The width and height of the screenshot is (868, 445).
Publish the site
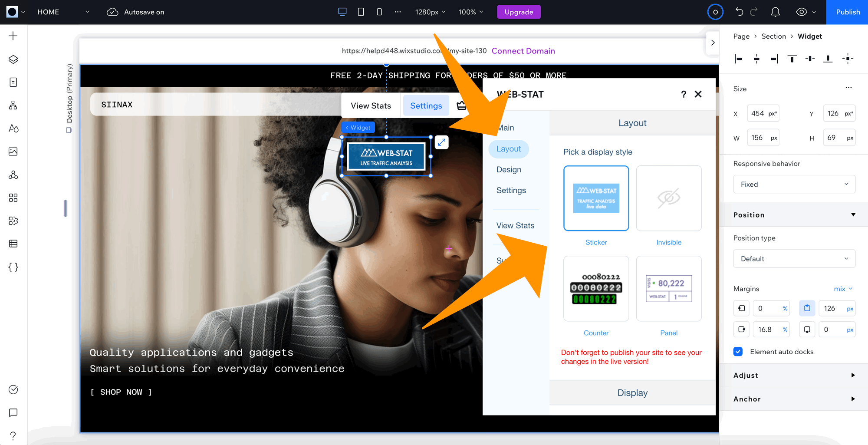point(847,12)
